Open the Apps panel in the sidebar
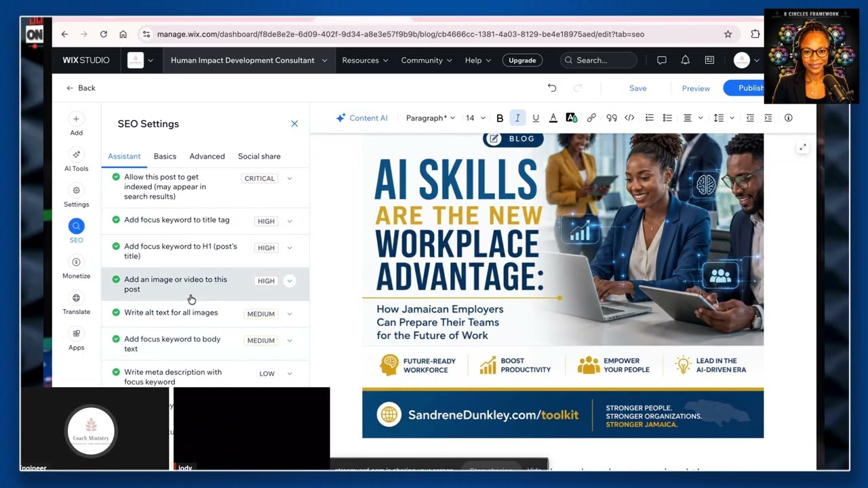This screenshot has height=488, width=868. click(x=76, y=340)
